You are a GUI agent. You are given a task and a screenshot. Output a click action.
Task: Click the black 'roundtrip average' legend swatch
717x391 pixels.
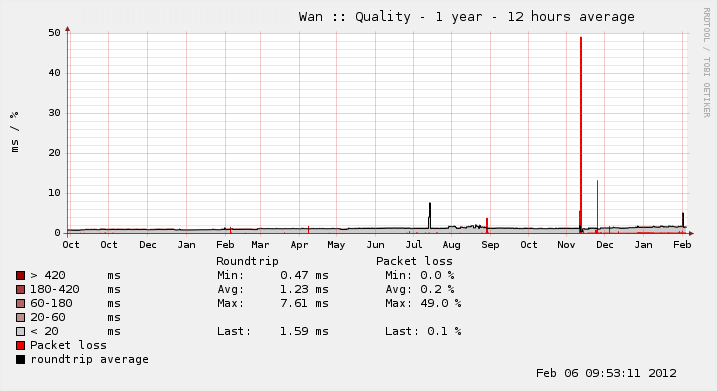pyautogui.click(x=21, y=359)
